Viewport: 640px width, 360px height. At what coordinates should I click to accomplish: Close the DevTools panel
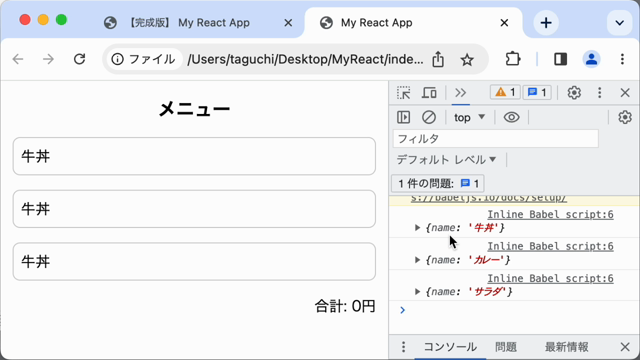tap(625, 93)
